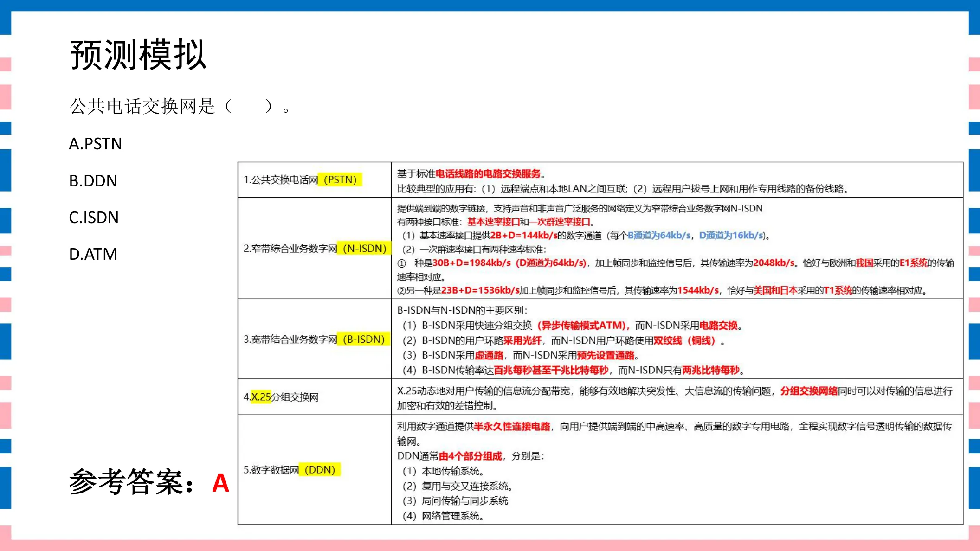Click table cell 3.宽带结合业务数字网 (B-ISDN)

coord(314,339)
